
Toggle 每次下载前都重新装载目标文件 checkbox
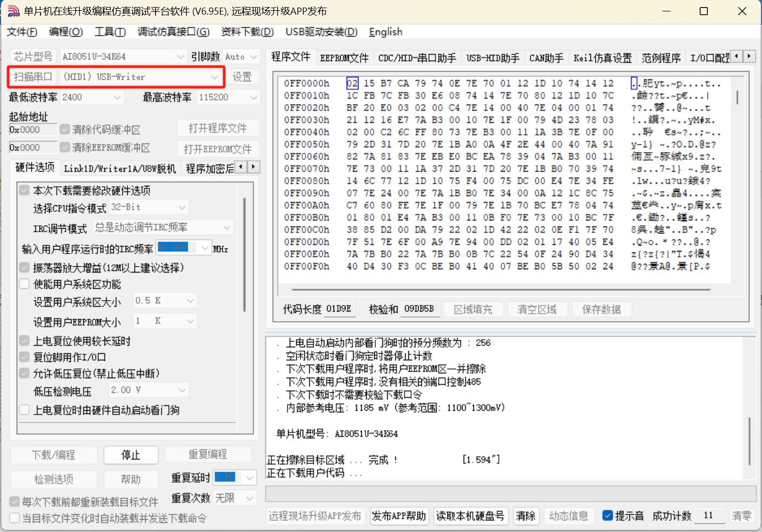click(x=15, y=502)
